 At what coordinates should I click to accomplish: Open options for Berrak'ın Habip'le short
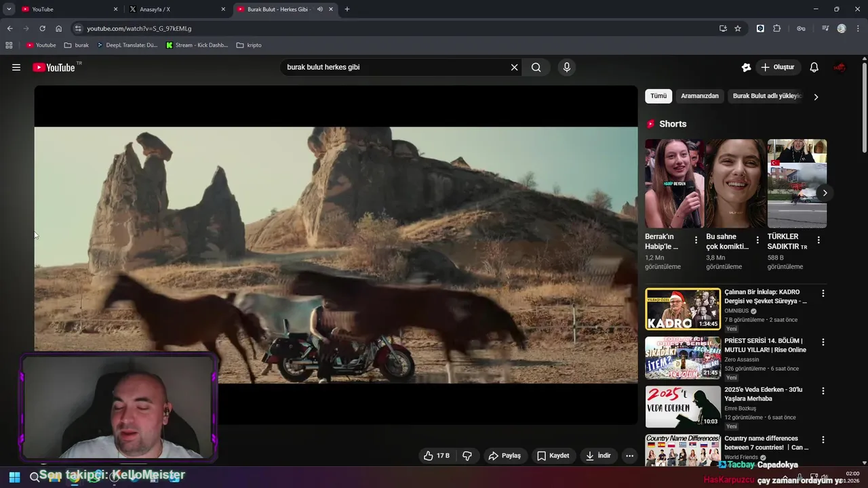696,240
